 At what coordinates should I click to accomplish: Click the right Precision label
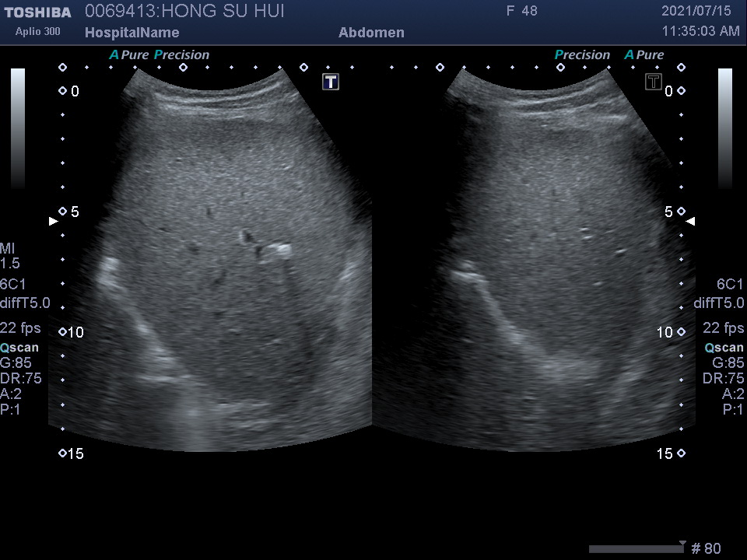582,55
